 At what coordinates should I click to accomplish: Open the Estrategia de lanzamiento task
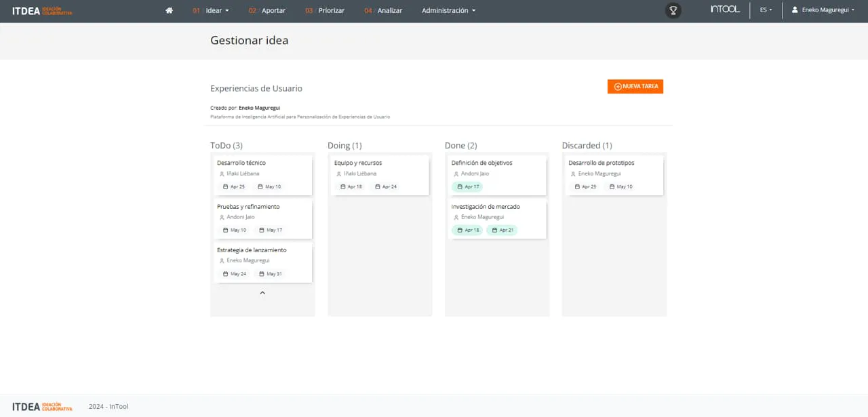coord(262,262)
